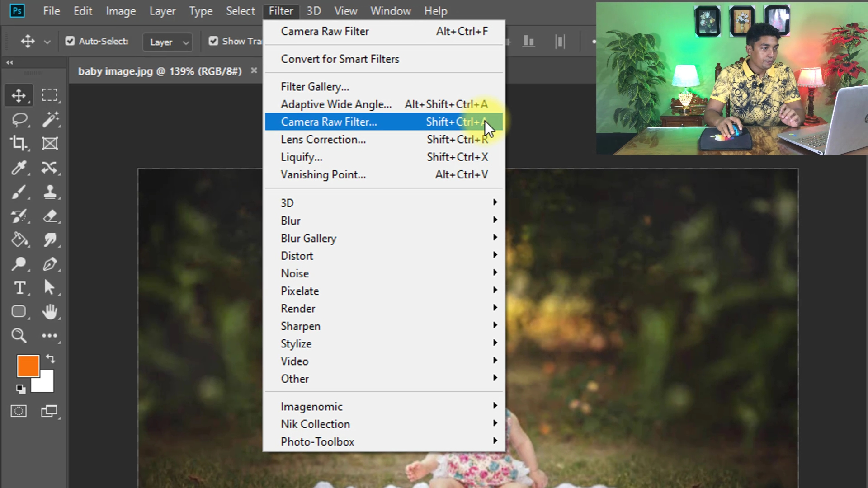The width and height of the screenshot is (868, 488).
Task: Toggle the Auto-Select checkbox
Action: tap(70, 41)
